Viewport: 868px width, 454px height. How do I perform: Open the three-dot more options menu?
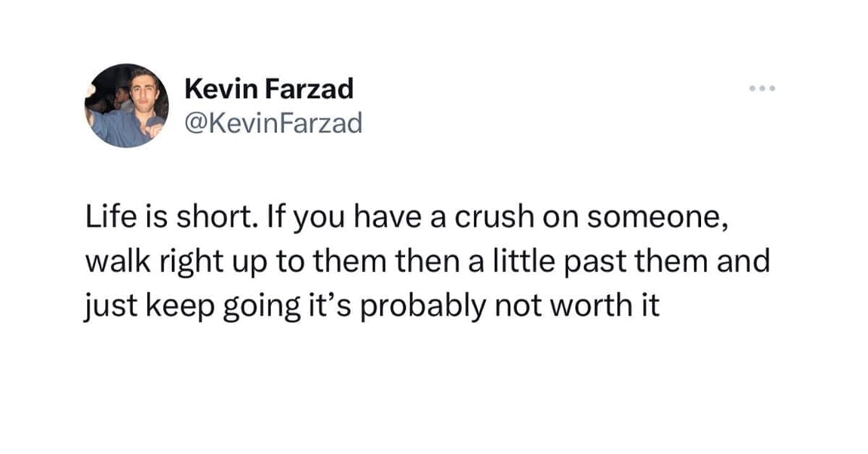coord(762,89)
